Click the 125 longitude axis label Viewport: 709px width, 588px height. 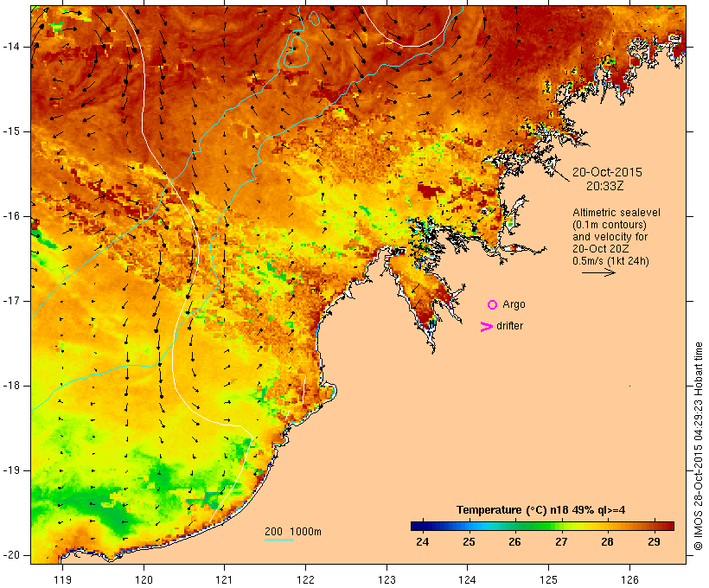tap(548, 579)
